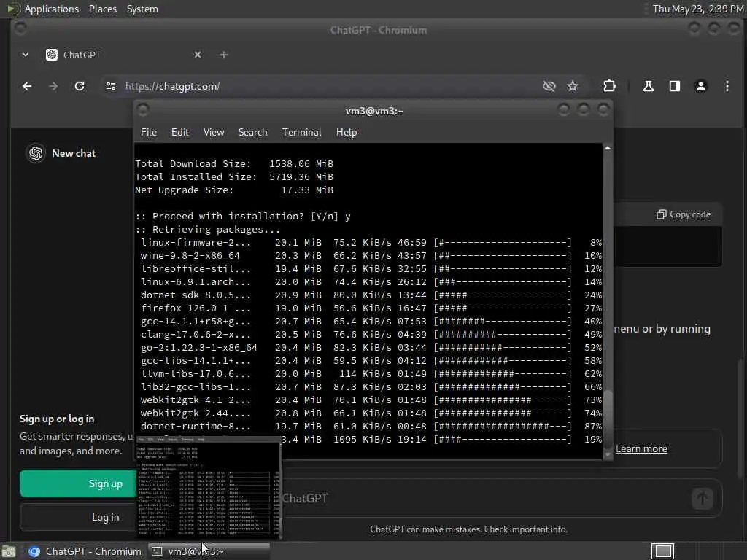The image size is (747, 560).
Task: Click the Chromium window menu button at top-left
Action: pyautogui.click(x=20, y=28)
